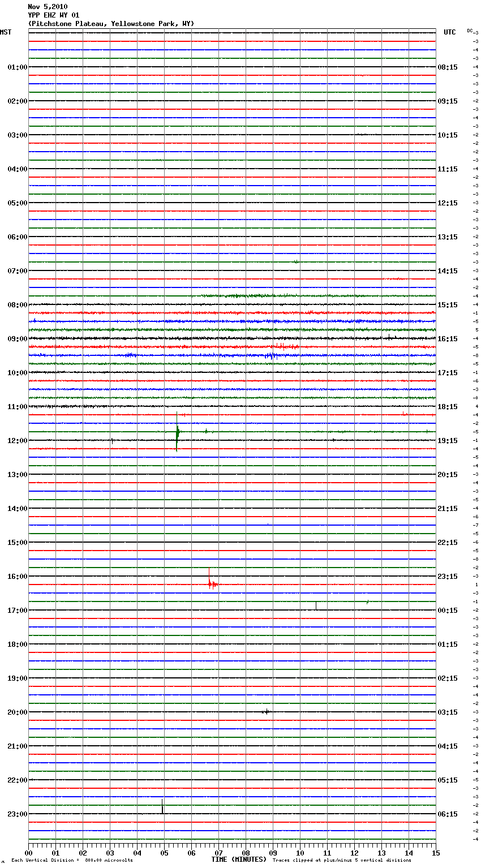Click the small black event on 20:00 trace
481x868 pixels.
coord(266,712)
